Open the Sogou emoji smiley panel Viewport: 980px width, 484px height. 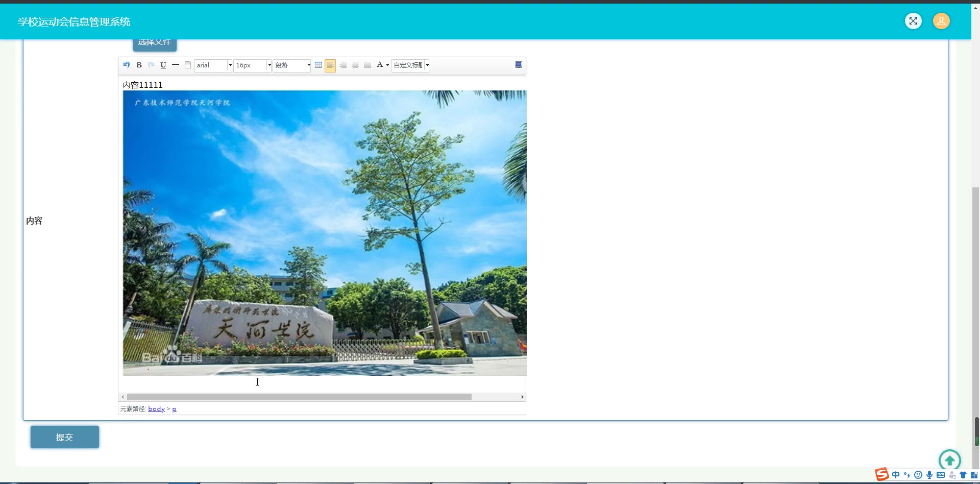918,475
